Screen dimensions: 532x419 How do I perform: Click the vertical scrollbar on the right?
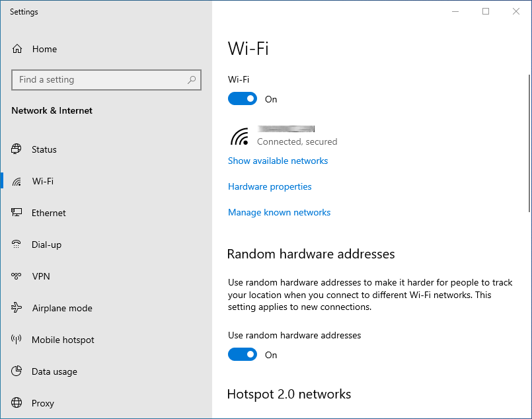click(529, 143)
